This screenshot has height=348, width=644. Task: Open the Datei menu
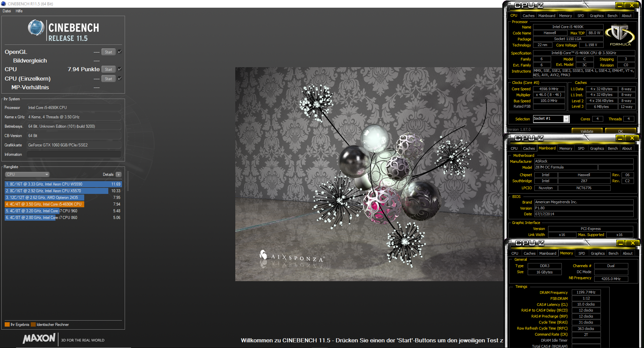coord(7,11)
